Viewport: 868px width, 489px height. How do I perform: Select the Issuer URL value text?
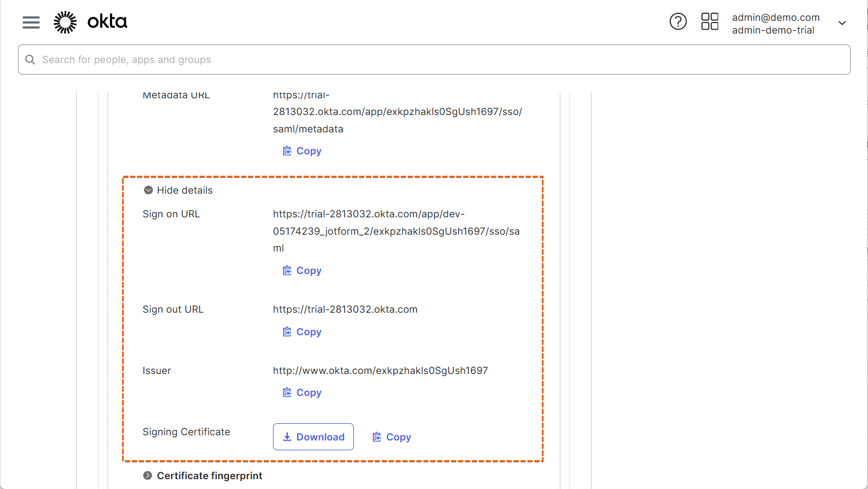point(381,371)
